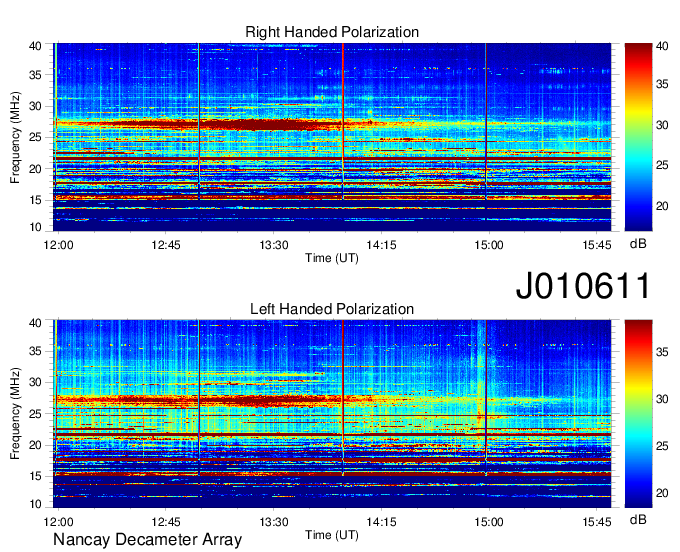
Task: Click the 35 dB tick on Right Handed color bar
Action: 662,84
